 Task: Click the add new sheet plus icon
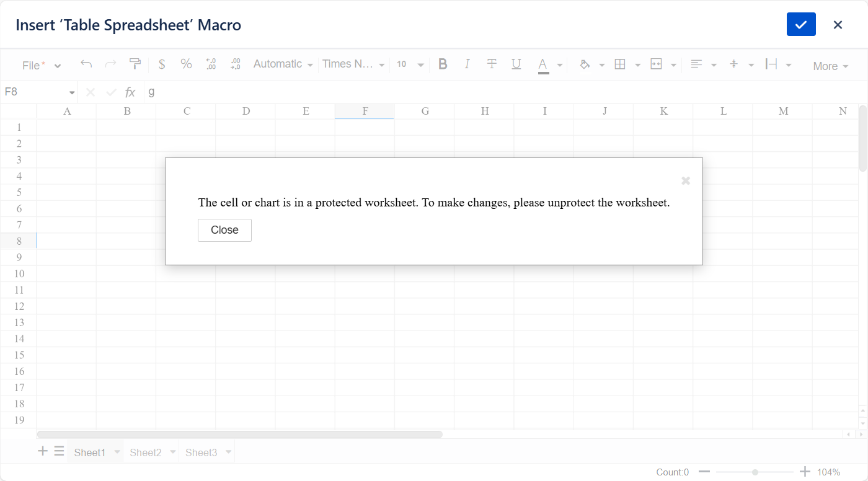[43, 451]
